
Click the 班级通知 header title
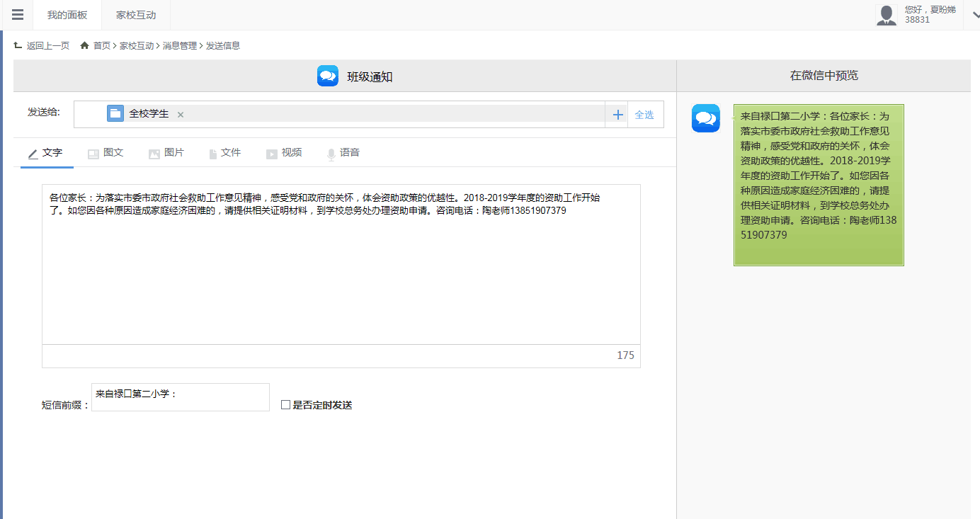[x=370, y=76]
